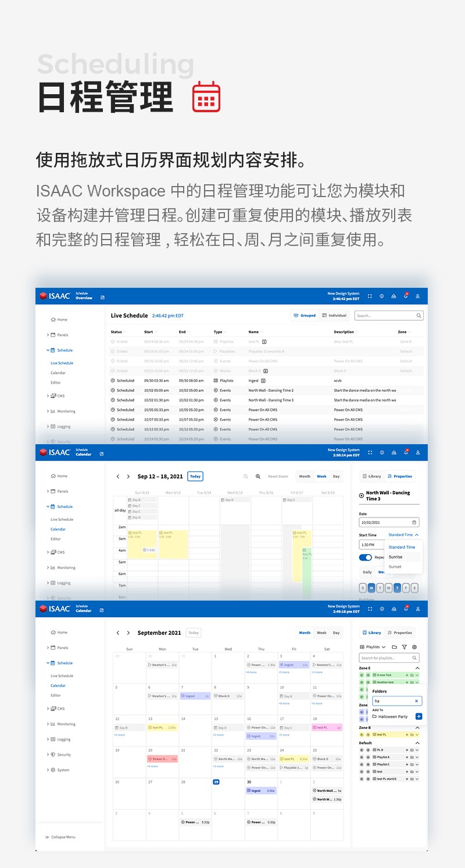Clear the 'ha' text in Folders search
Viewport: 465px width, 868px height.
click(416, 701)
